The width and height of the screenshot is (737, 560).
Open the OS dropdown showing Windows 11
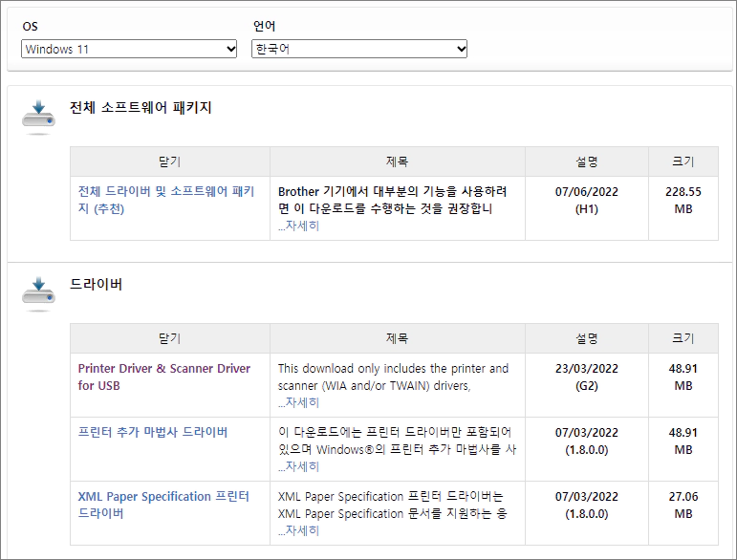tap(129, 49)
